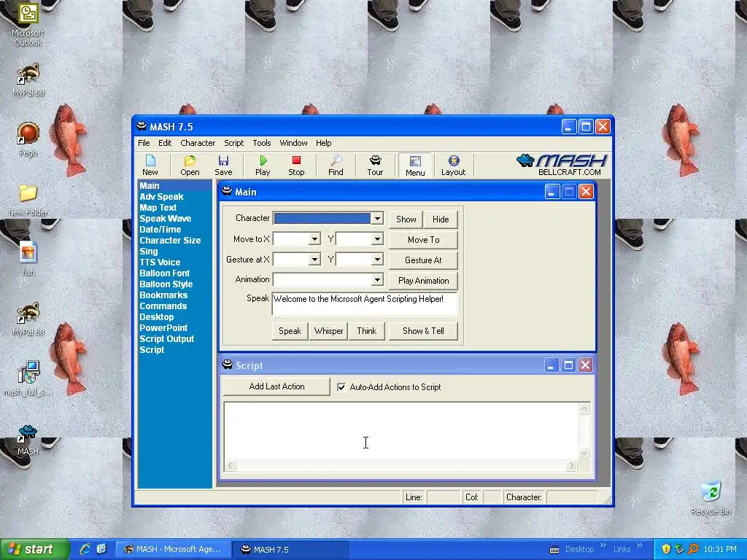
Task: Click the Think button
Action: (366, 331)
